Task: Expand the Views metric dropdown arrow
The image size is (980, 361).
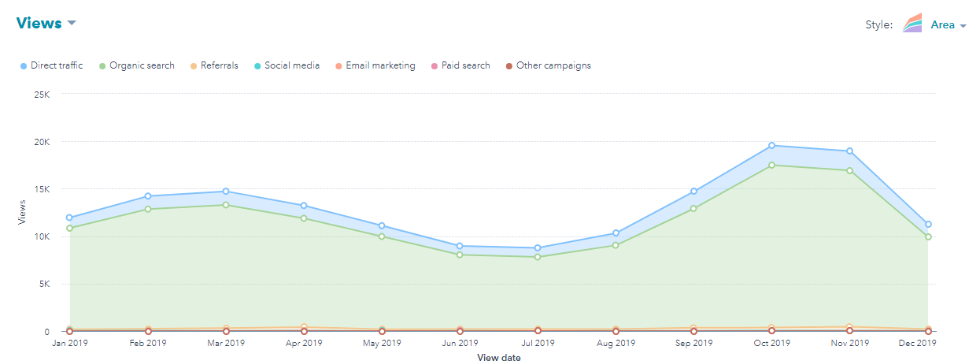Action: point(72,23)
